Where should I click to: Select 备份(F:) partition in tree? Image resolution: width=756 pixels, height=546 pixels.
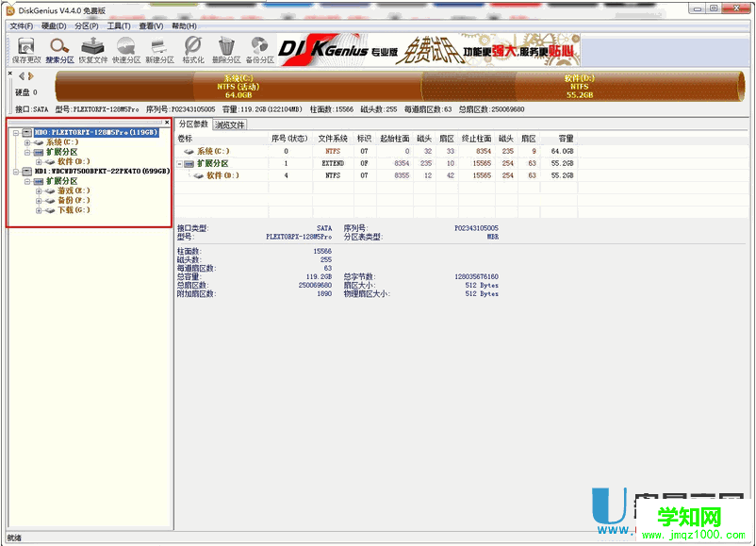74,200
